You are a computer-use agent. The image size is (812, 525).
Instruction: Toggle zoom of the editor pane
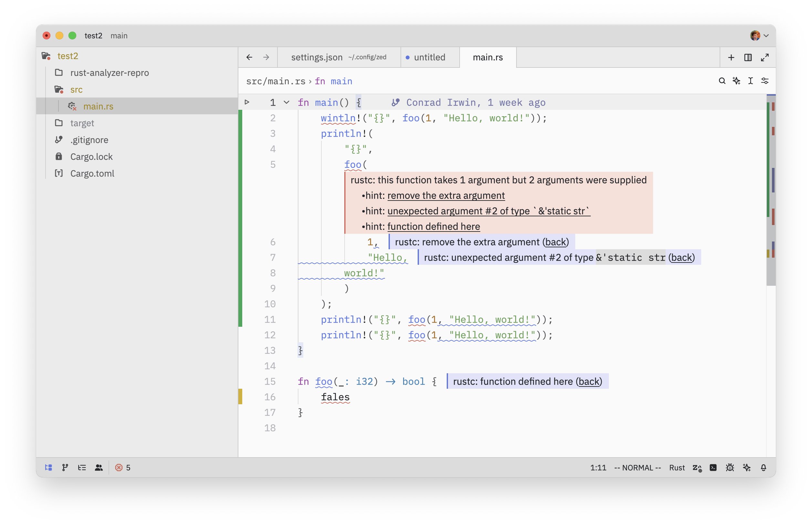click(x=764, y=57)
